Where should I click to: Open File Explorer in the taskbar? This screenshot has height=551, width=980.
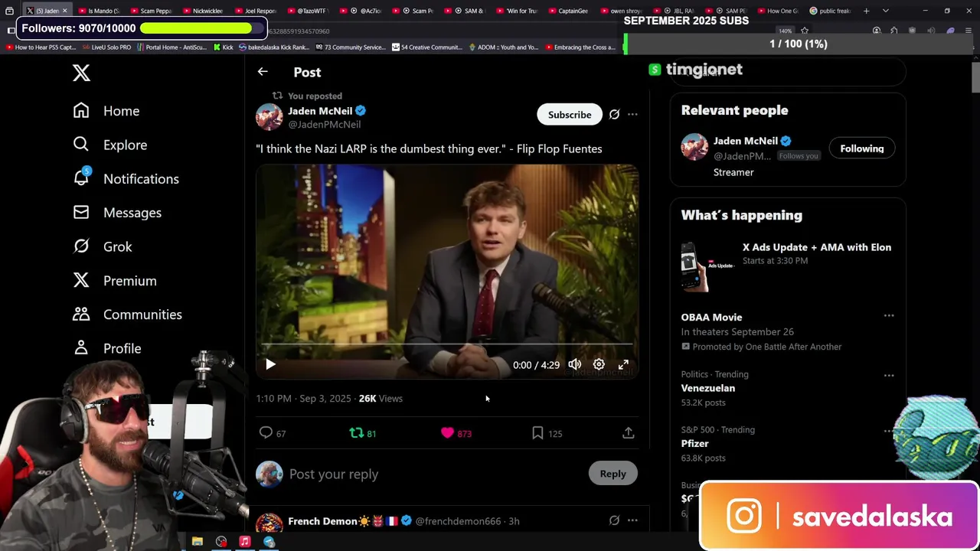point(198,542)
